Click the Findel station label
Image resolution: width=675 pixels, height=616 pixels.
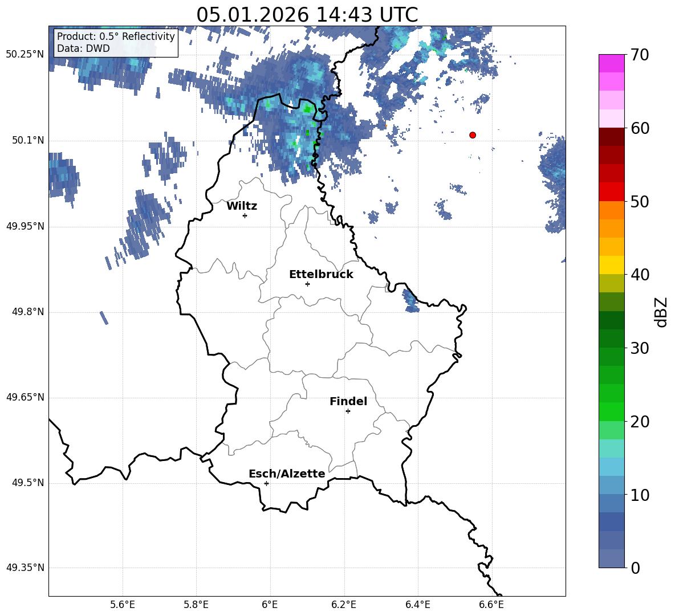pos(348,401)
